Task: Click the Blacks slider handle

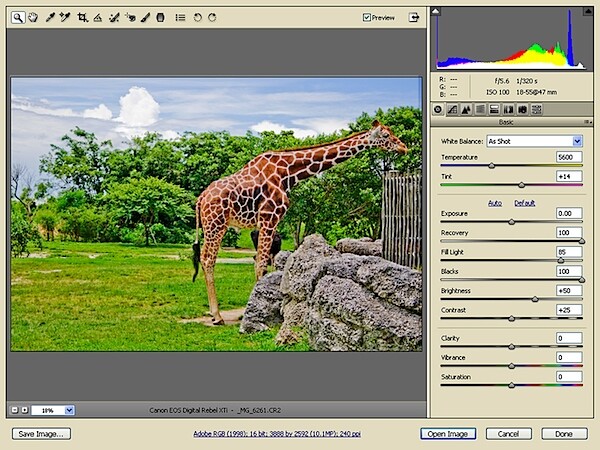Action: [582, 280]
